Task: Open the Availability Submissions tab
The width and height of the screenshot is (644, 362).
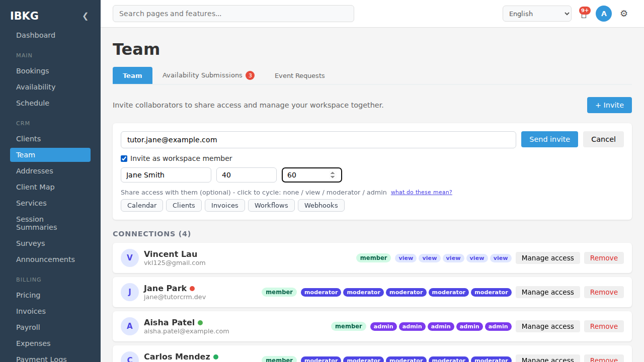Action: pyautogui.click(x=208, y=75)
